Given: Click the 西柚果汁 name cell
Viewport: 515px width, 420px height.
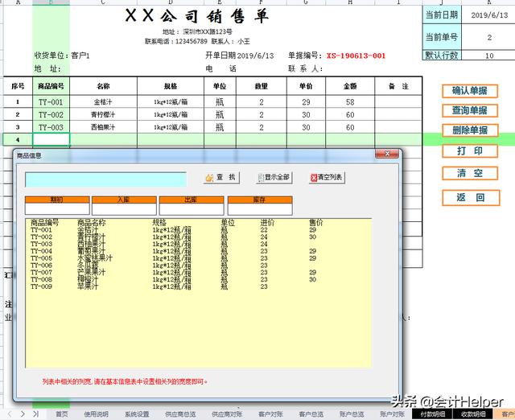Looking at the screenshot, I should pos(104,127).
